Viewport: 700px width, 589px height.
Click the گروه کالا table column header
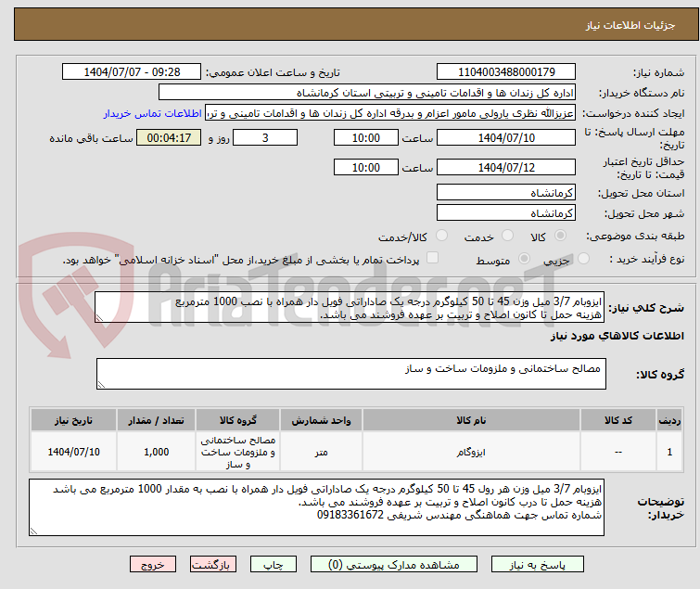238,420
